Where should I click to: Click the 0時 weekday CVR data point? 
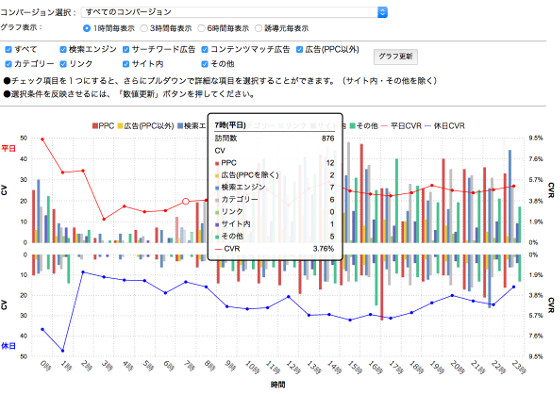coord(42,139)
